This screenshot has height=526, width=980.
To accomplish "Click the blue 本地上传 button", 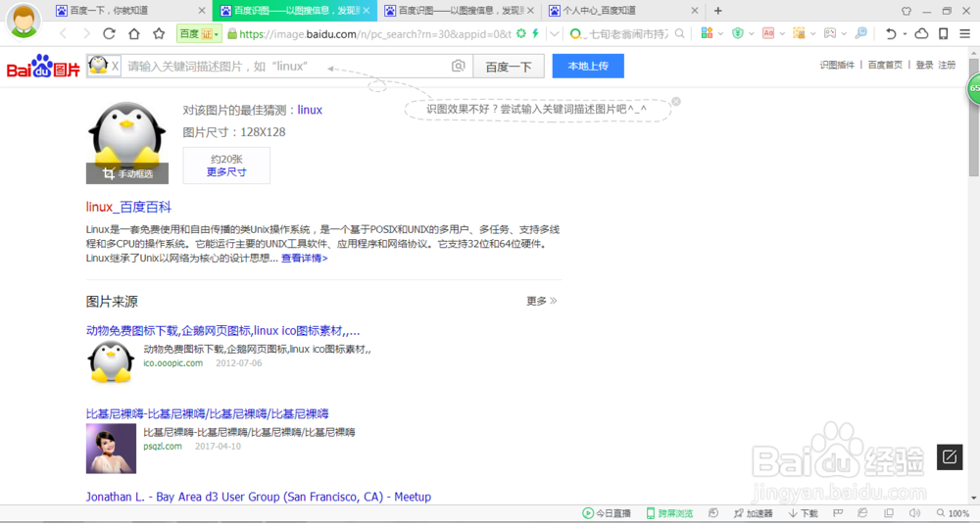I will (588, 66).
